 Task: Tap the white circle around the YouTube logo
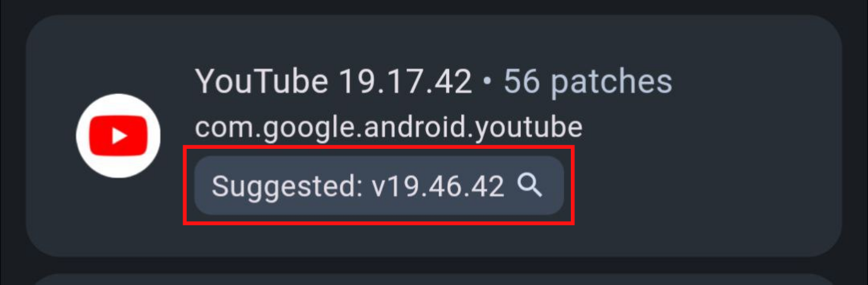[118, 136]
